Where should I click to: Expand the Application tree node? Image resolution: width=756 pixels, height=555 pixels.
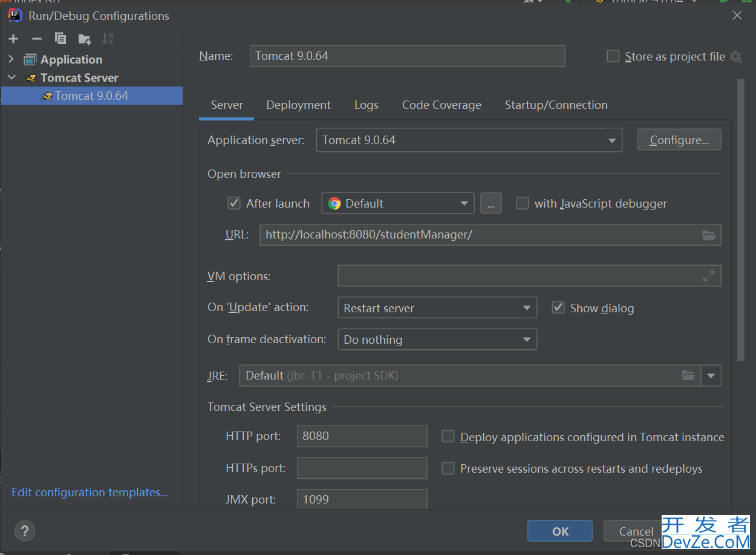coord(11,59)
